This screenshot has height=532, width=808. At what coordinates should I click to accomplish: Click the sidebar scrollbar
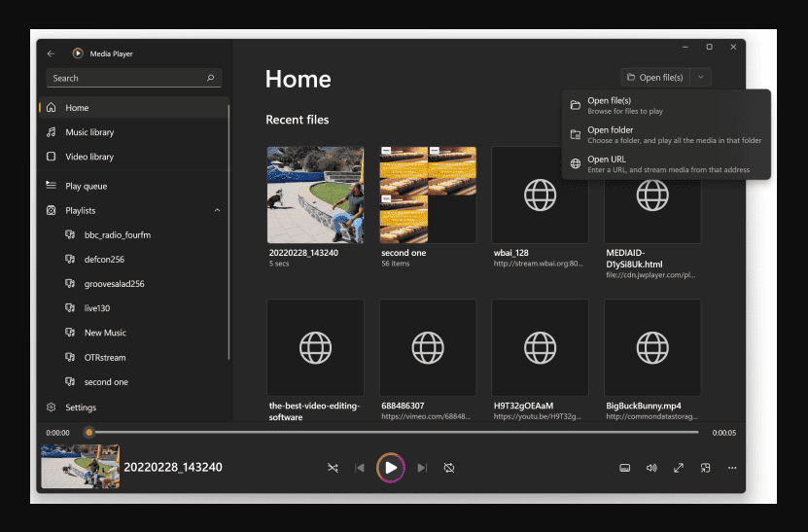tap(228, 232)
